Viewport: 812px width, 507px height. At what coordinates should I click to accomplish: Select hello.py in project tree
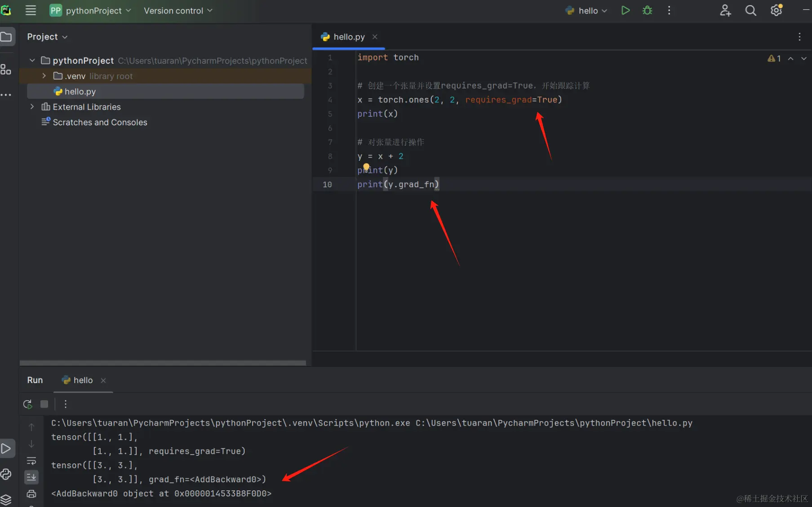[165, 91]
